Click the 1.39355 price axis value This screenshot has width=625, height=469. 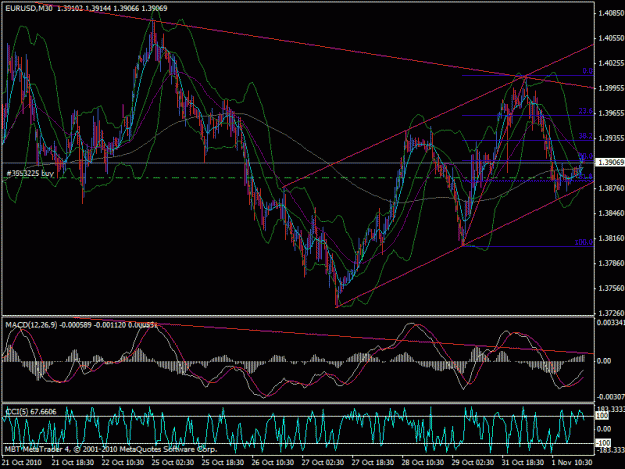coord(611,138)
